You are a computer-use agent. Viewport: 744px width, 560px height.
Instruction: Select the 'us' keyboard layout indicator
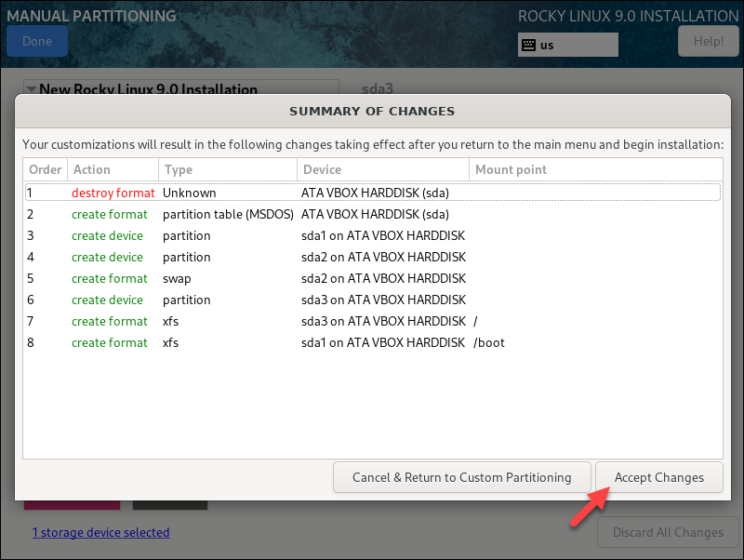pyautogui.click(x=568, y=45)
